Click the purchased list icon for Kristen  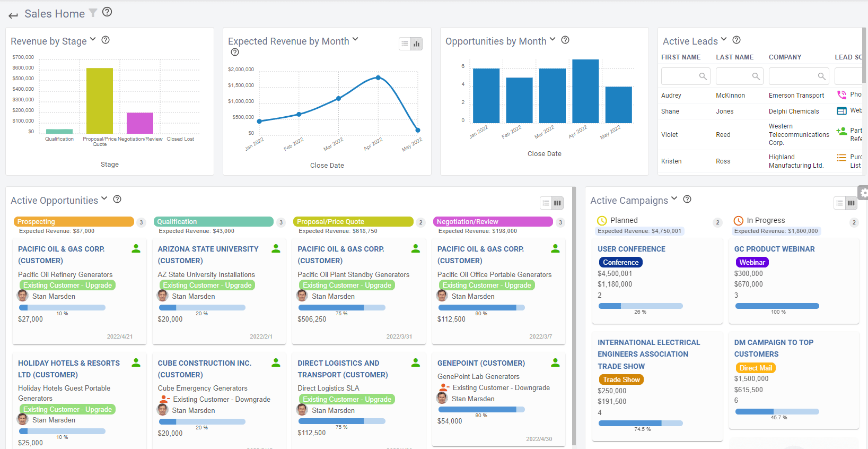(841, 158)
